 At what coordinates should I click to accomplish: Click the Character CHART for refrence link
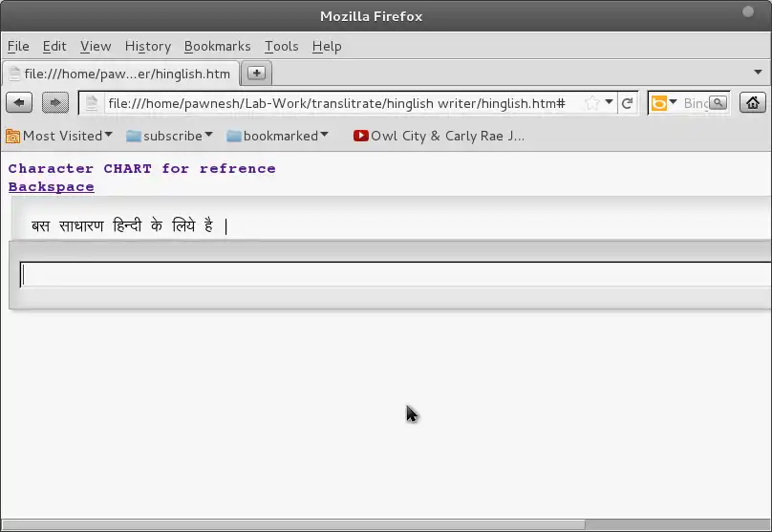(x=141, y=168)
